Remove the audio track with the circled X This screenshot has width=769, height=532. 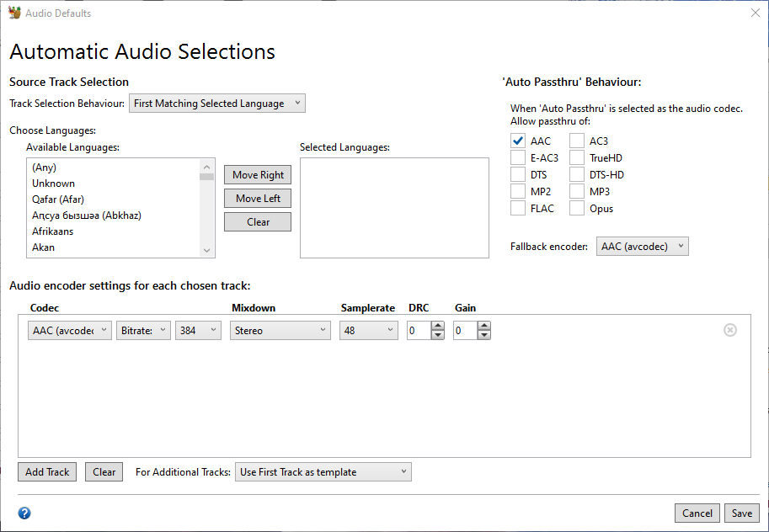(729, 330)
